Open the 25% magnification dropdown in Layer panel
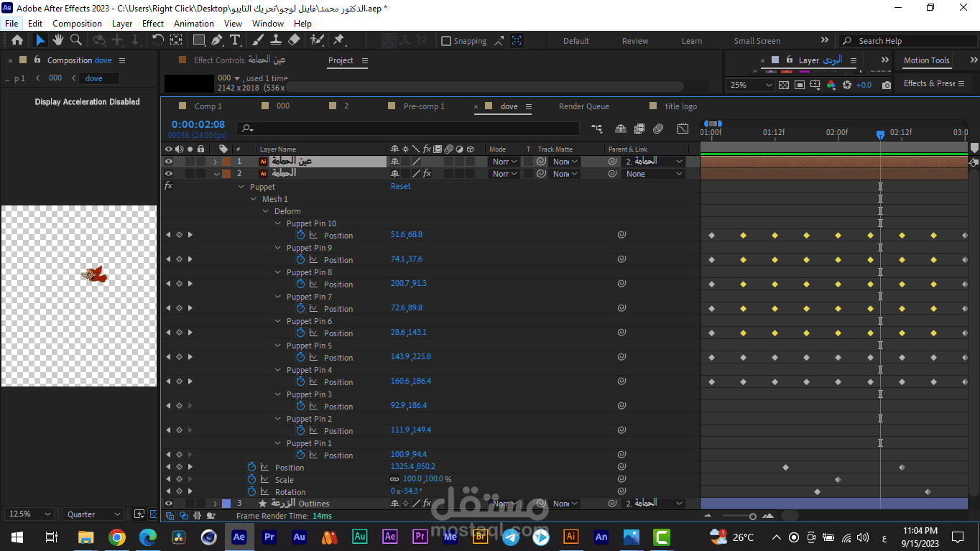980x551 pixels. [751, 85]
